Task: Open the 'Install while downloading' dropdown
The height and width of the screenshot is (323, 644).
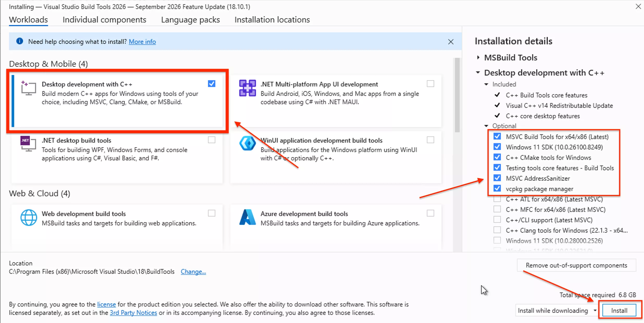Action: [x=556, y=311]
